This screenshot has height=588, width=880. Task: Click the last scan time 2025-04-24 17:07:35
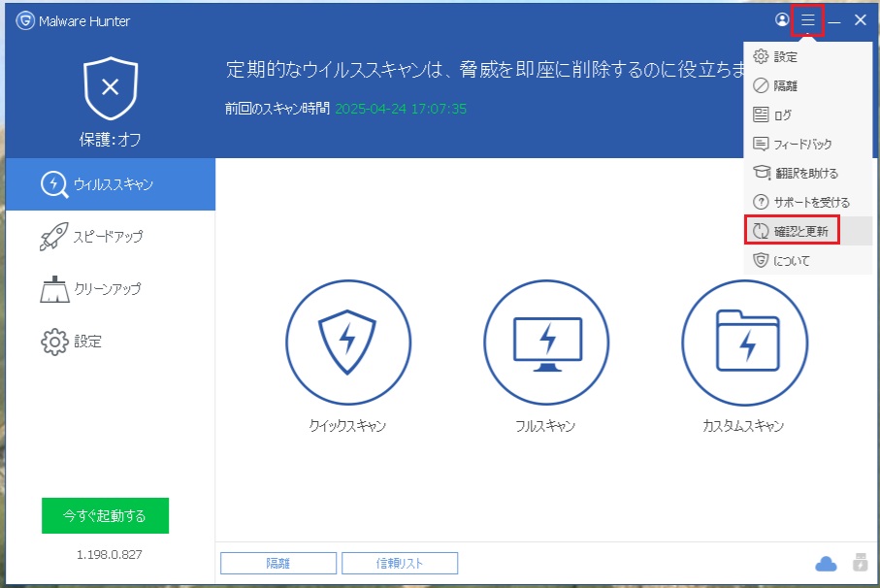[x=401, y=109]
